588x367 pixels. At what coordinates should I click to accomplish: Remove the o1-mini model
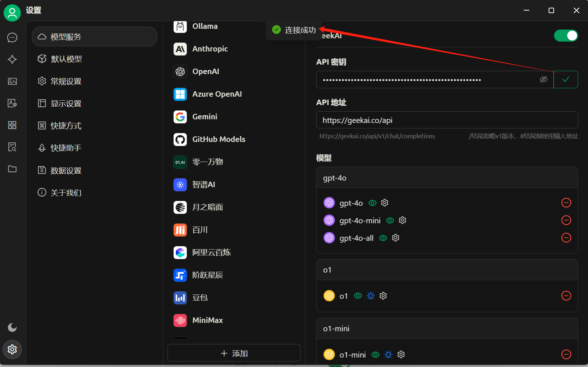click(566, 355)
